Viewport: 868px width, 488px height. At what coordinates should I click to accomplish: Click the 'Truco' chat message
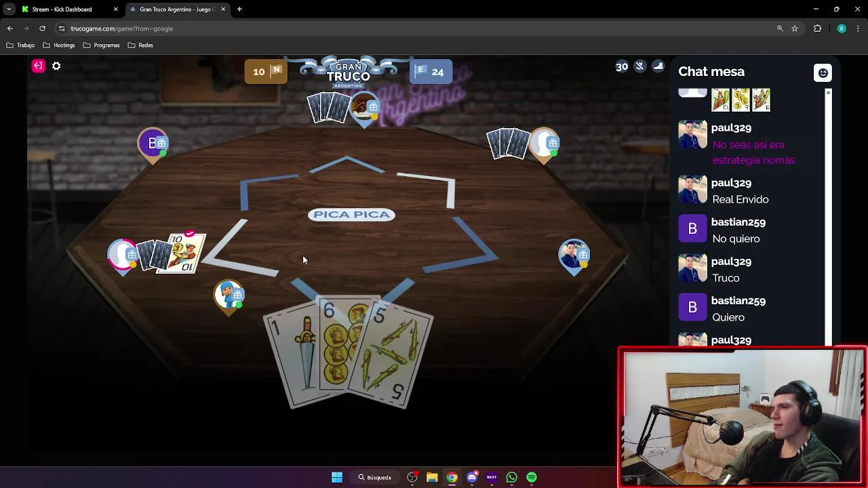click(726, 278)
